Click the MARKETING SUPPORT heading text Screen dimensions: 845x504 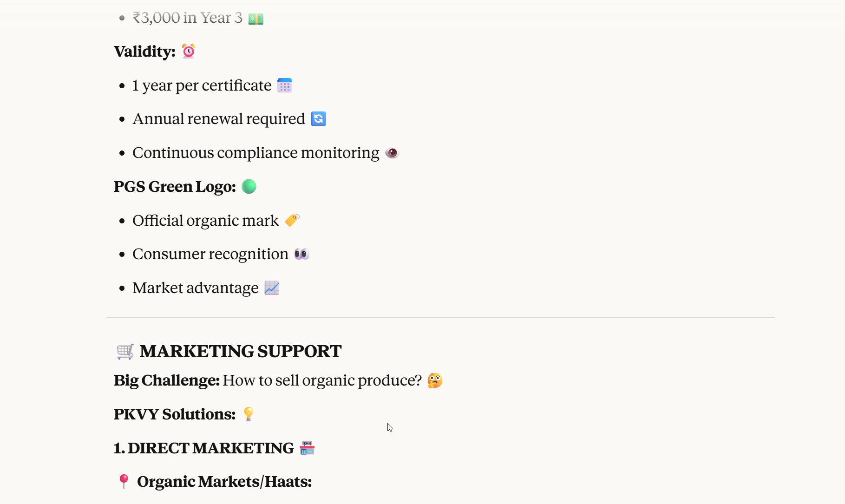click(241, 351)
